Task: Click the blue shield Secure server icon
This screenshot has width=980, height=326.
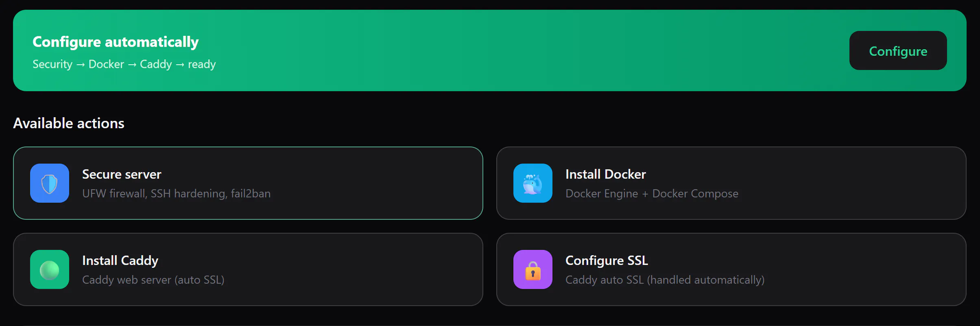Action: click(x=50, y=183)
